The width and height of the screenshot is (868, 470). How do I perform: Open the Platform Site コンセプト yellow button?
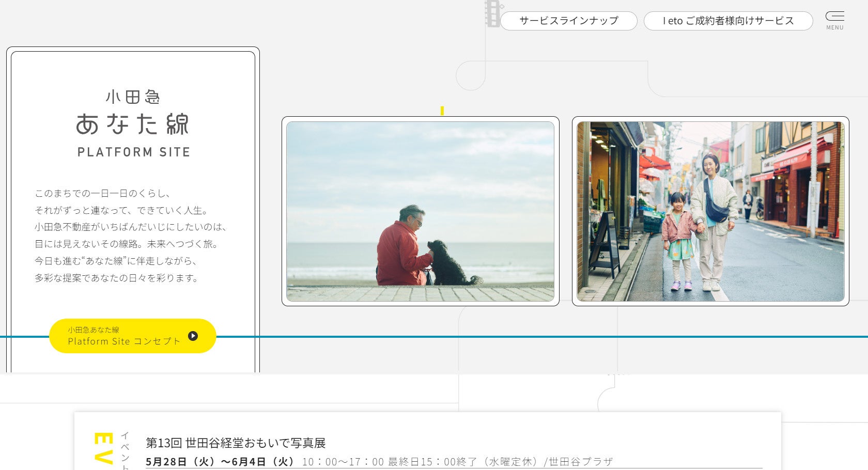point(133,336)
